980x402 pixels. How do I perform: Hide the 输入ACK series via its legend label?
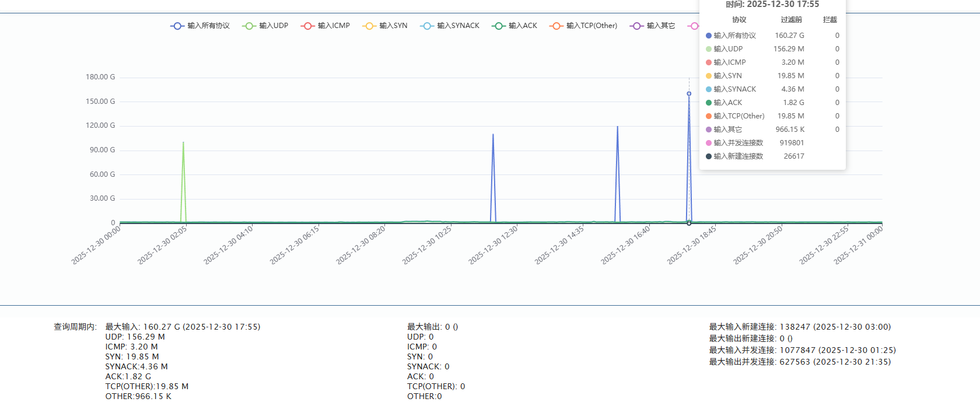point(523,26)
